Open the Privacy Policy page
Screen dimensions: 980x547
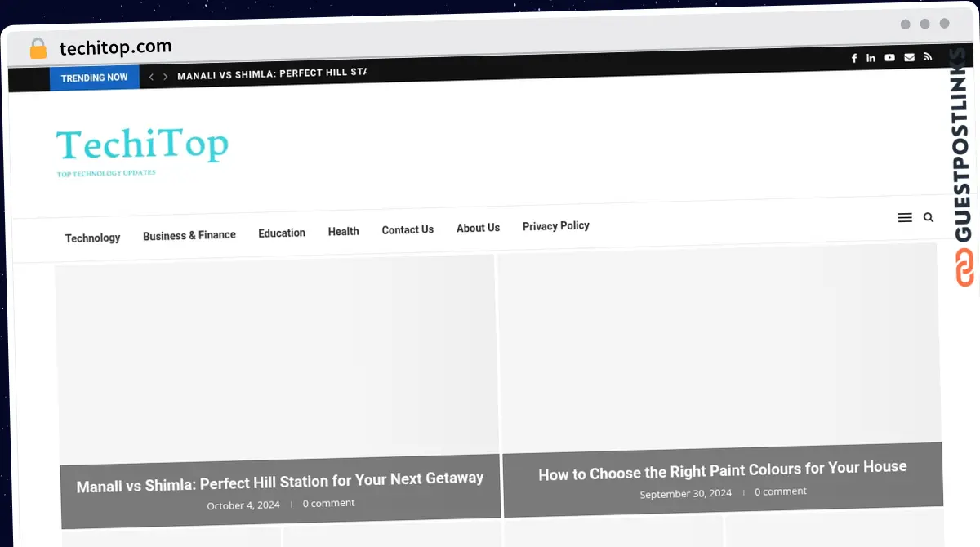point(555,225)
